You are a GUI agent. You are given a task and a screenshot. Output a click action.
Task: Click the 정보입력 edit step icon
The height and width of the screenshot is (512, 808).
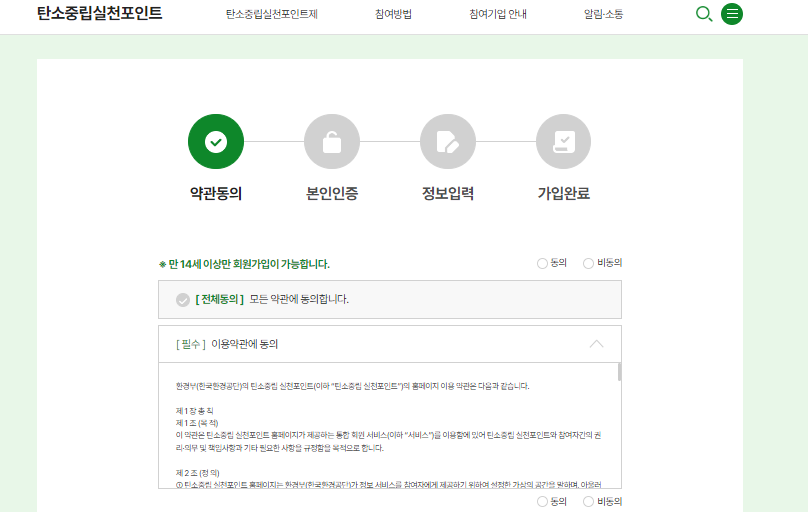[x=448, y=141]
